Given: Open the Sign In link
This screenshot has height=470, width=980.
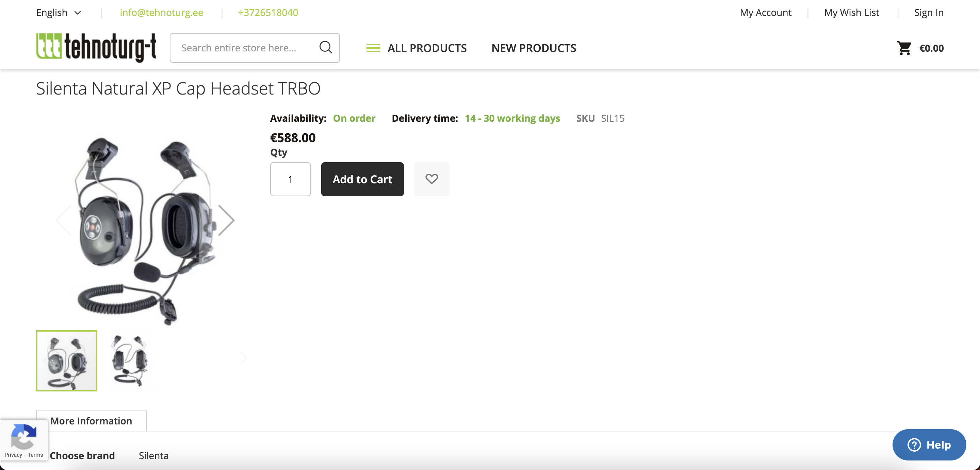Looking at the screenshot, I should (929, 13).
